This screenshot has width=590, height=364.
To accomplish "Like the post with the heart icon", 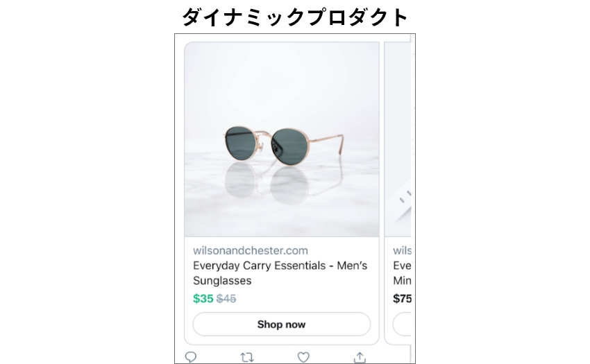I will click(303, 357).
